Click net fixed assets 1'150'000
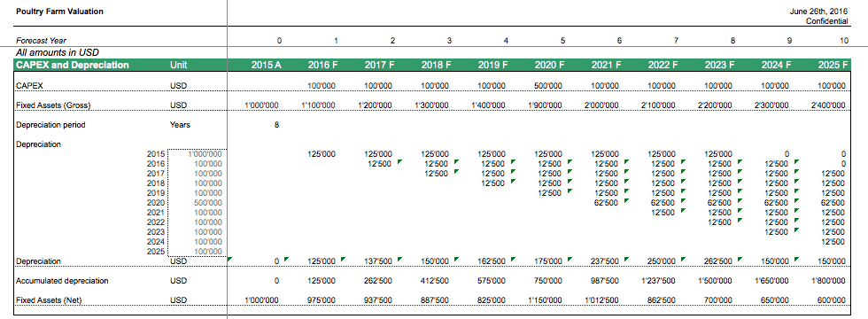This screenshot has width=868, height=319. click(x=546, y=300)
